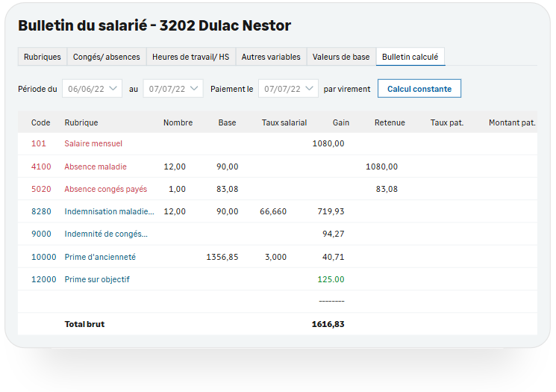The image size is (556, 392).
Task: Click the Calcul constante button
Action: (419, 89)
